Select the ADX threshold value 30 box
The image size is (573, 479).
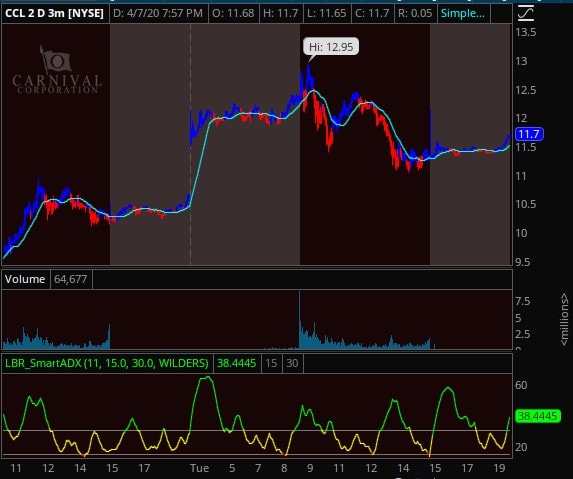pos(292,363)
